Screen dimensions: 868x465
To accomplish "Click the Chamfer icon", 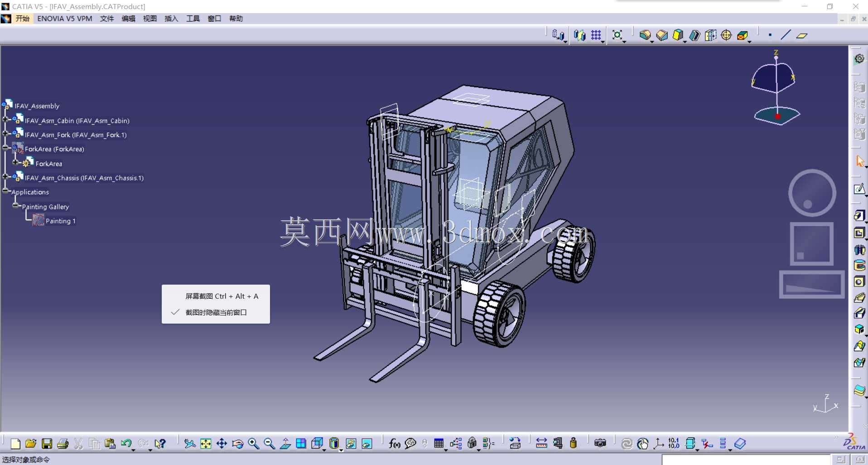I will [661, 35].
